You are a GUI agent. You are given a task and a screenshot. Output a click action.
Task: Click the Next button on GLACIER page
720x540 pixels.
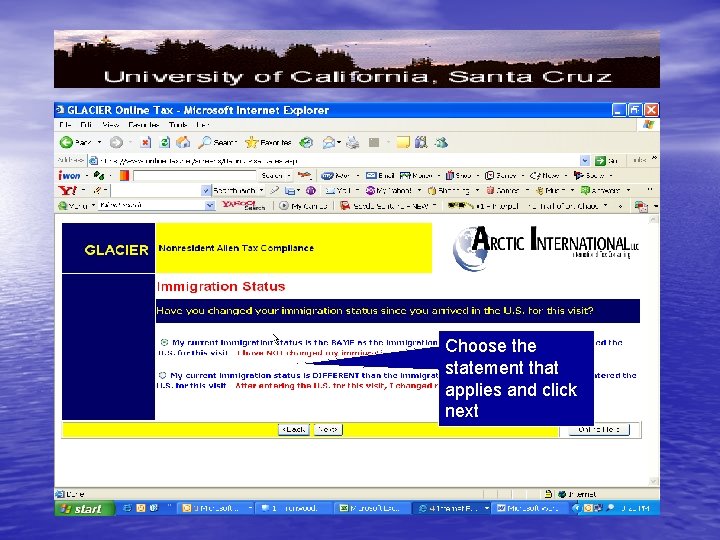328,429
